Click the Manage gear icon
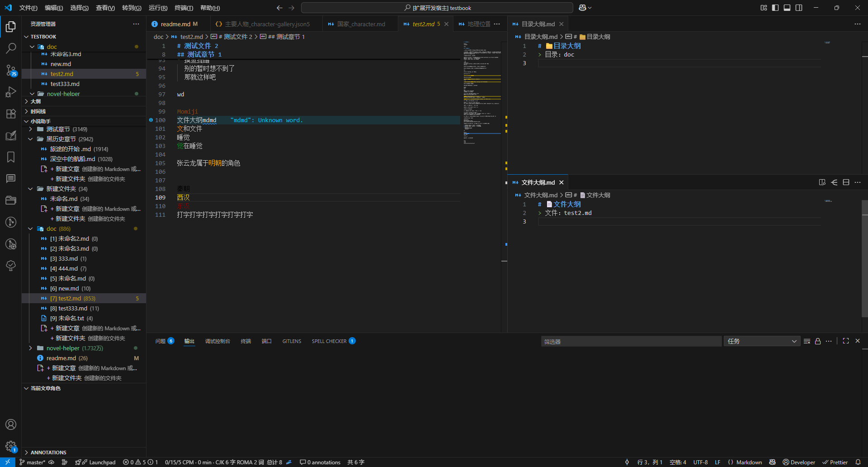The width and height of the screenshot is (868, 467). coord(11,446)
